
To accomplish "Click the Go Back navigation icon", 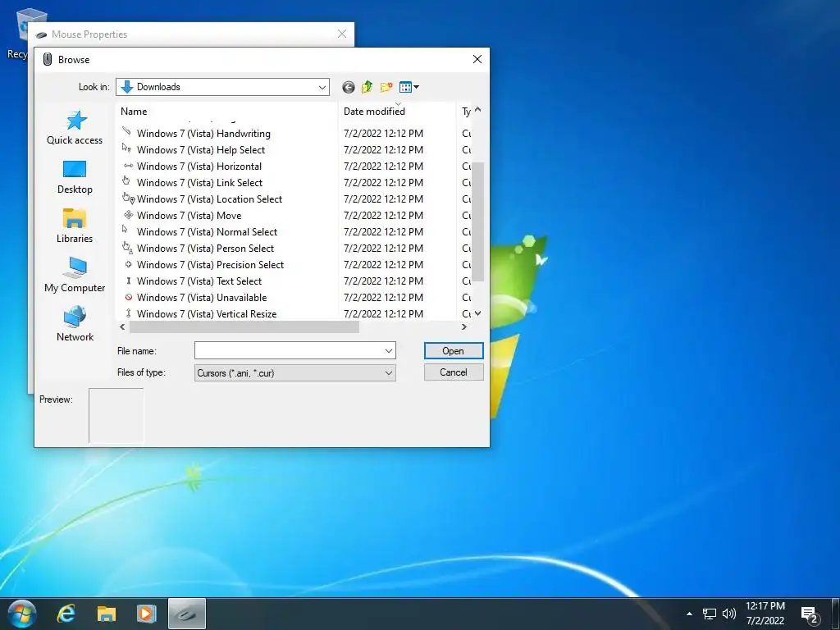I will pos(348,87).
